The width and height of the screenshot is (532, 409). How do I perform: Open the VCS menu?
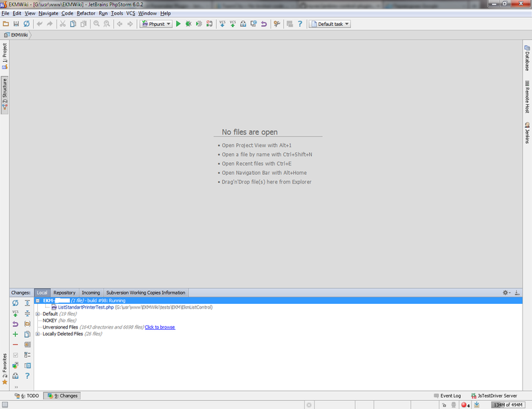(130, 13)
